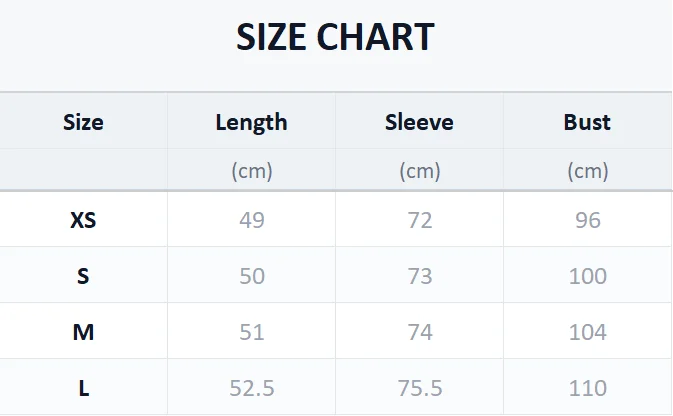Click the M sleeve value 74
The height and width of the screenshot is (416, 673).
click(x=420, y=332)
